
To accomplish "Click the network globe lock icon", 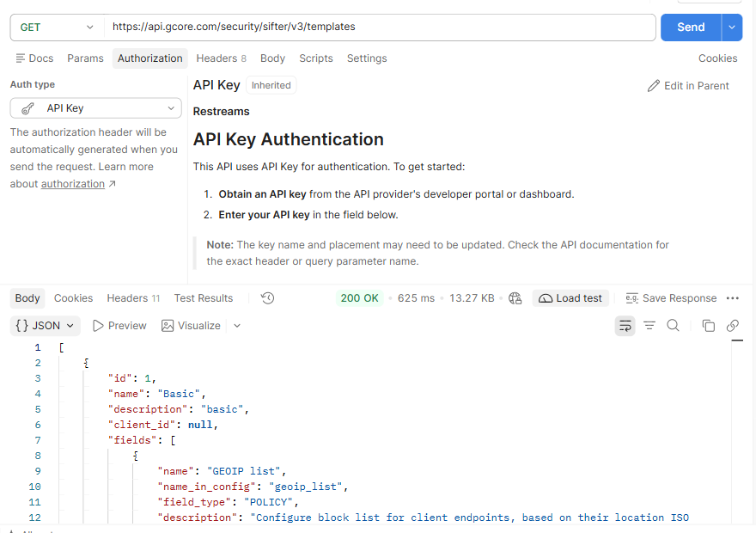I will (515, 298).
